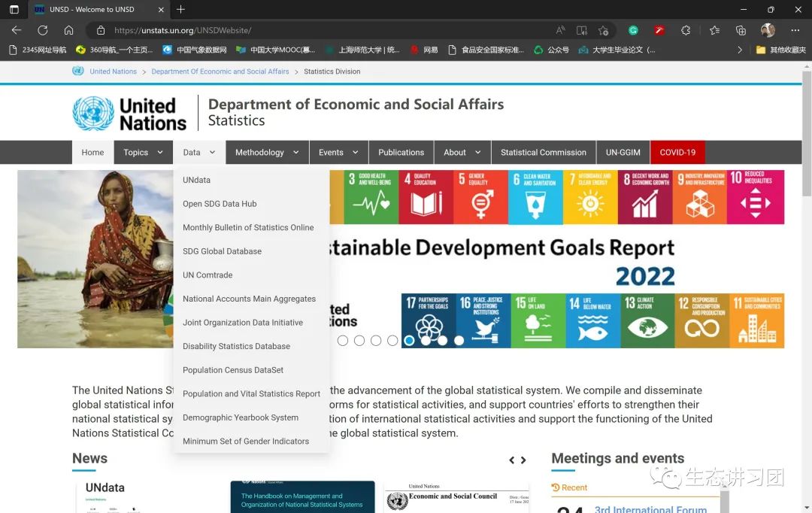Add this page to favorites star icon
The height and width of the screenshot is (513, 812).
pyautogui.click(x=603, y=30)
